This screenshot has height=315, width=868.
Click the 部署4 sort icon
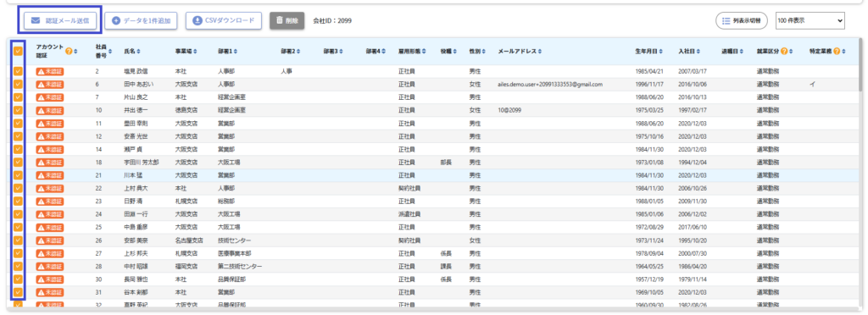[x=384, y=52]
